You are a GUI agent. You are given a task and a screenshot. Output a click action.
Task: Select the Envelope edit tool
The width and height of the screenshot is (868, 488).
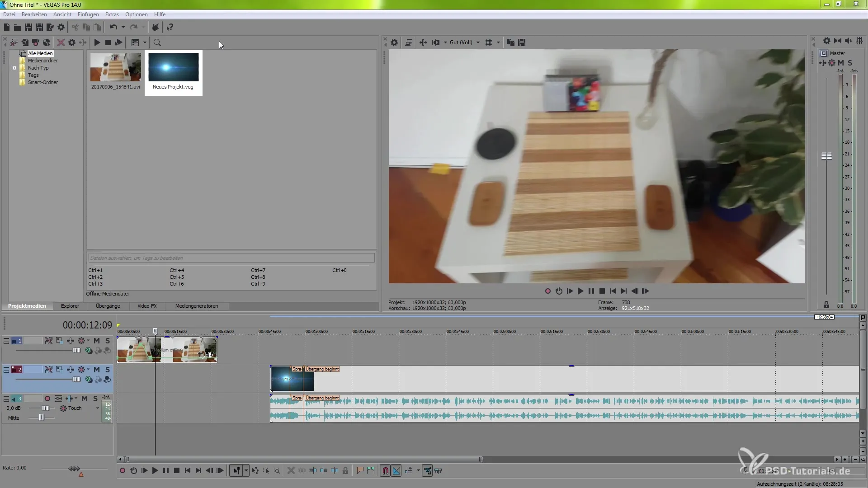click(255, 471)
